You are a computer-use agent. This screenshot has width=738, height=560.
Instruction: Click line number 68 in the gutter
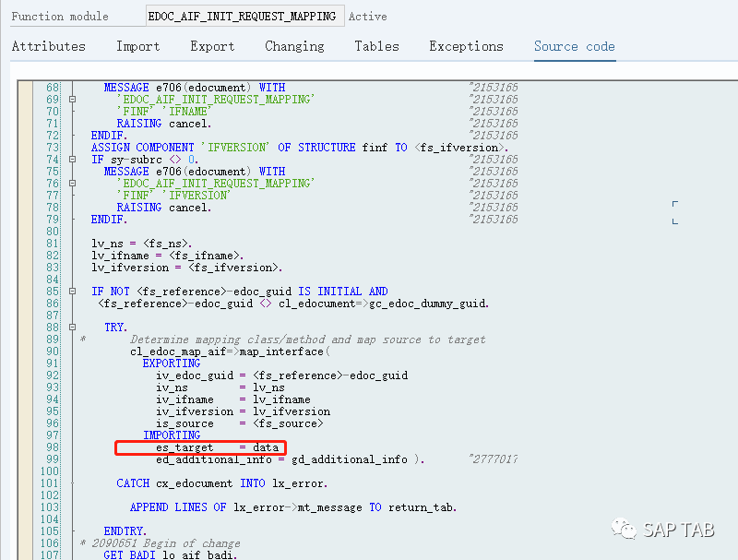point(53,88)
